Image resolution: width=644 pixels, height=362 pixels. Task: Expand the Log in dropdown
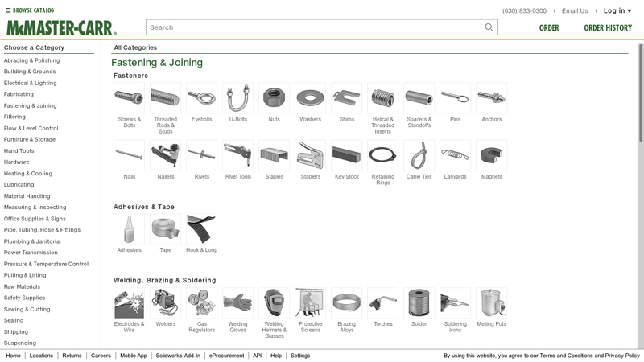pos(617,10)
